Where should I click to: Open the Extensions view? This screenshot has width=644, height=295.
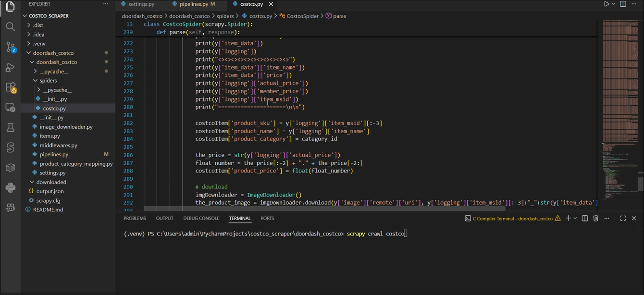pos(10,87)
